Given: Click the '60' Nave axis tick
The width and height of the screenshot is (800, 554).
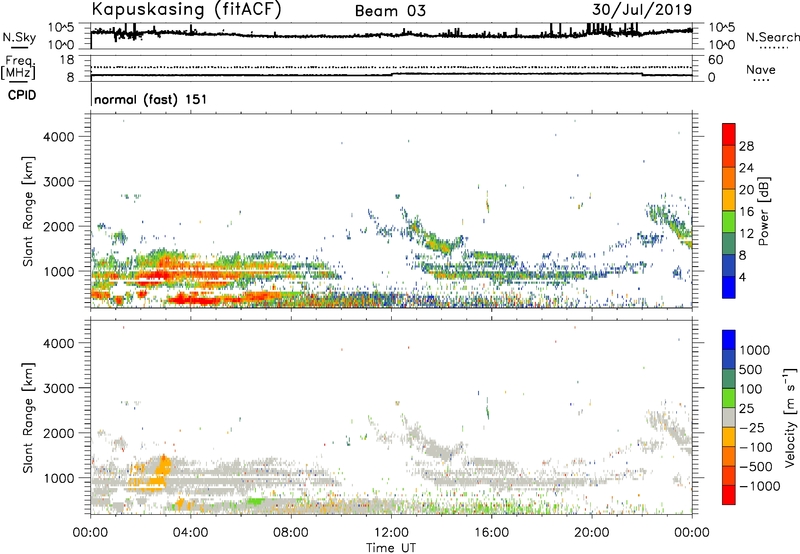Looking at the screenshot, I should 715,60.
